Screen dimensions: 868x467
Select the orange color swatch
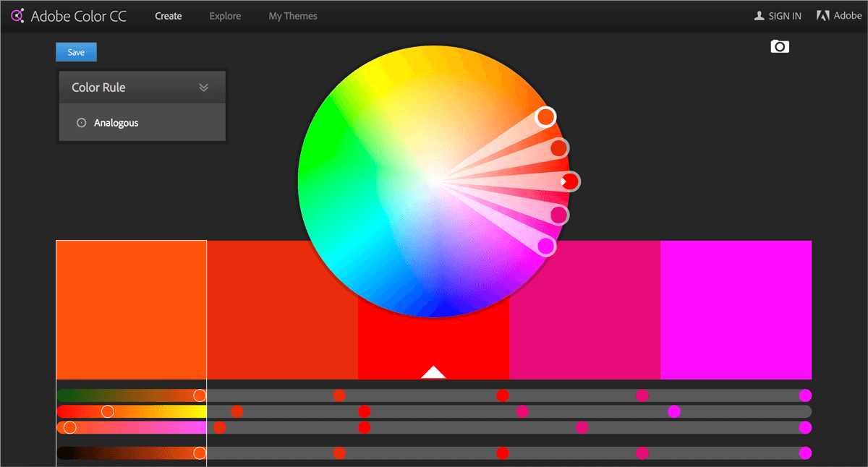(x=131, y=309)
